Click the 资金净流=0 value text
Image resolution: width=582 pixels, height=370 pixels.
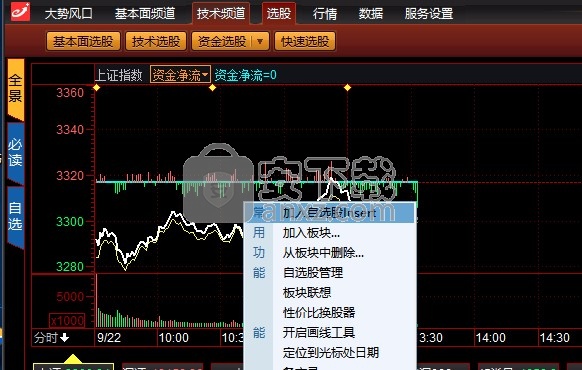245,75
